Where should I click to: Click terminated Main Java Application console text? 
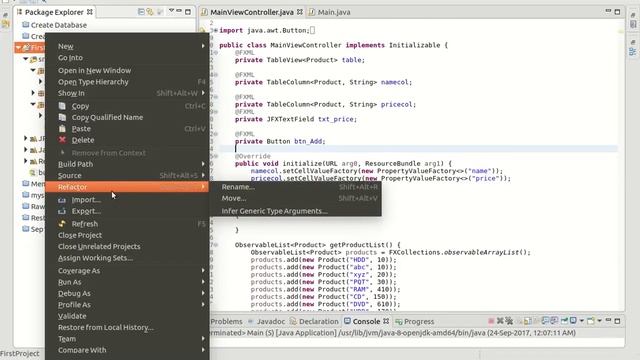pyautogui.click(x=392, y=333)
